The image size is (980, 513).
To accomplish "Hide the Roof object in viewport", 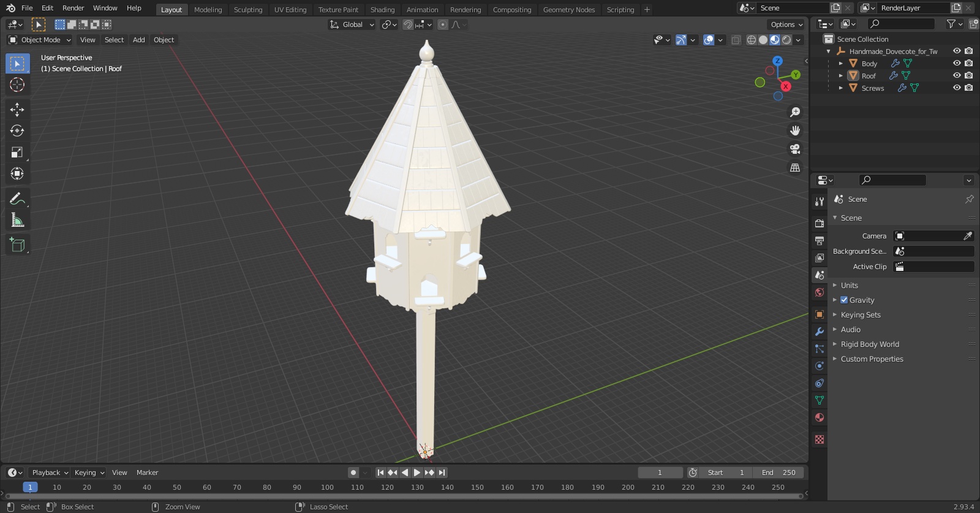I will (957, 75).
